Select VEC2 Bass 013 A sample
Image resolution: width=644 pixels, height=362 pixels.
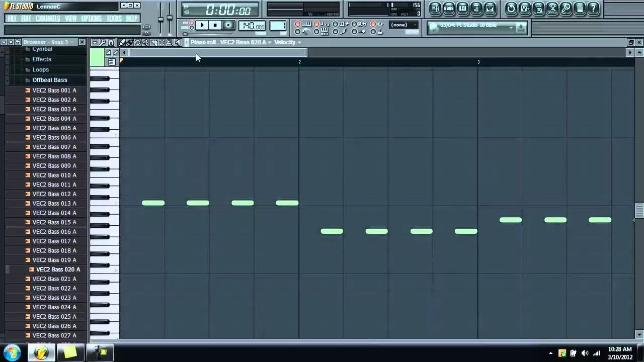pos(54,203)
